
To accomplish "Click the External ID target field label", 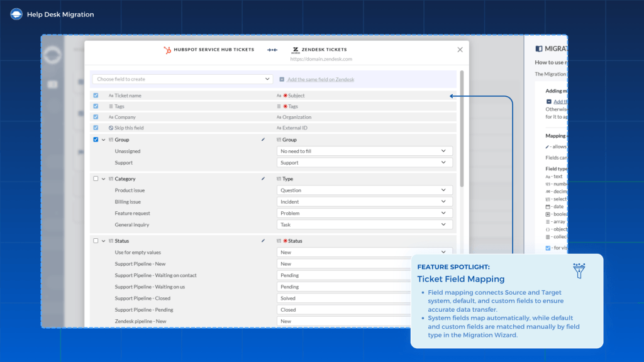I will tap(295, 128).
